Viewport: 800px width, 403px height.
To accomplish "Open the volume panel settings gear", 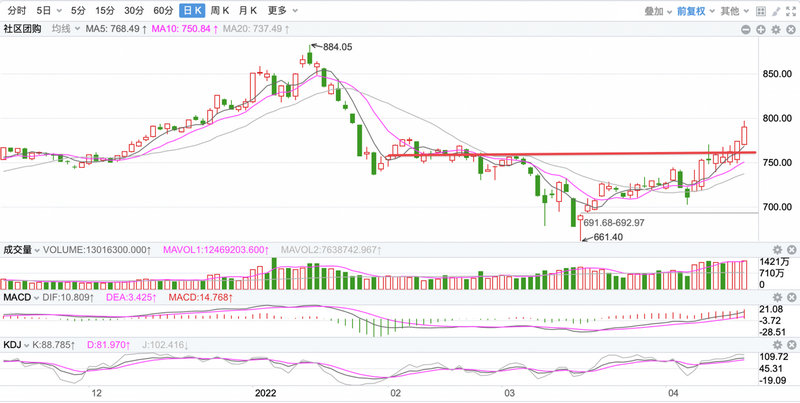I will 777,249.
